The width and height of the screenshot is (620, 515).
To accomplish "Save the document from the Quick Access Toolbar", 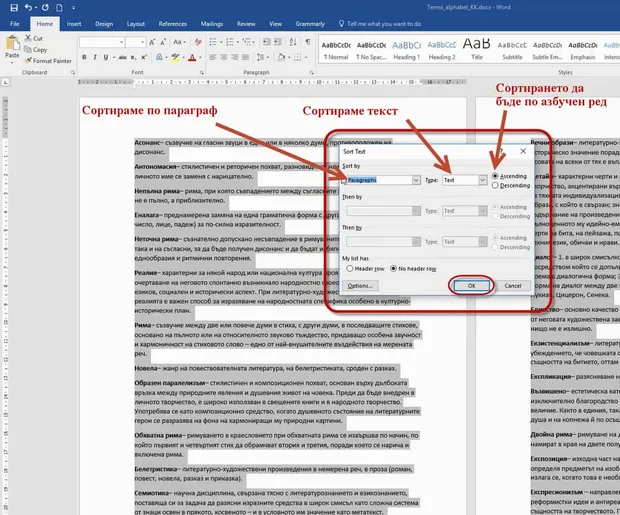I will [x=14, y=8].
